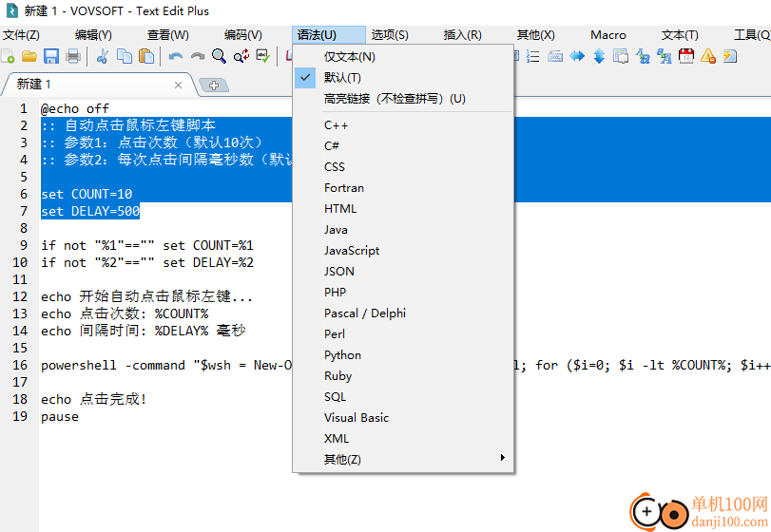Screen dimensions: 771x532
Task: Open the 选项(S) menu
Action: (x=390, y=35)
